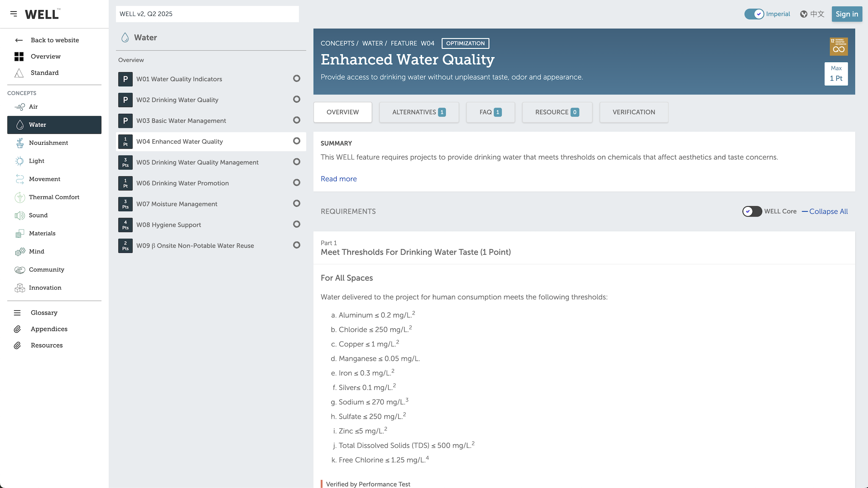Switch to the ALTERNATIVES tab

pos(419,112)
